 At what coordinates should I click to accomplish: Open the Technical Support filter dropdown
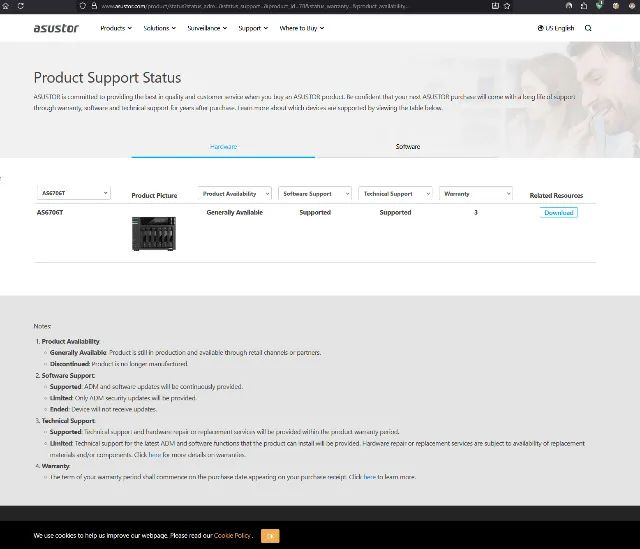(395, 194)
